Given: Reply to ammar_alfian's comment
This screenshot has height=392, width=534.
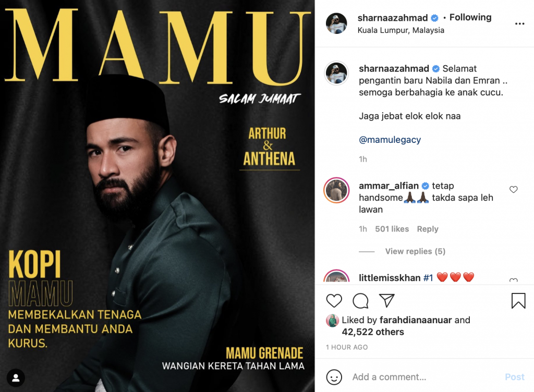Looking at the screenshot, I should click(428, 229).
